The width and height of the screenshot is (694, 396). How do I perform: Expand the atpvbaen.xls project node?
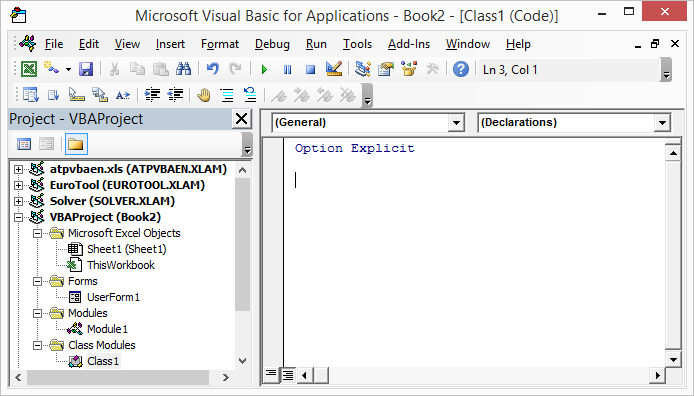[18, 169]
